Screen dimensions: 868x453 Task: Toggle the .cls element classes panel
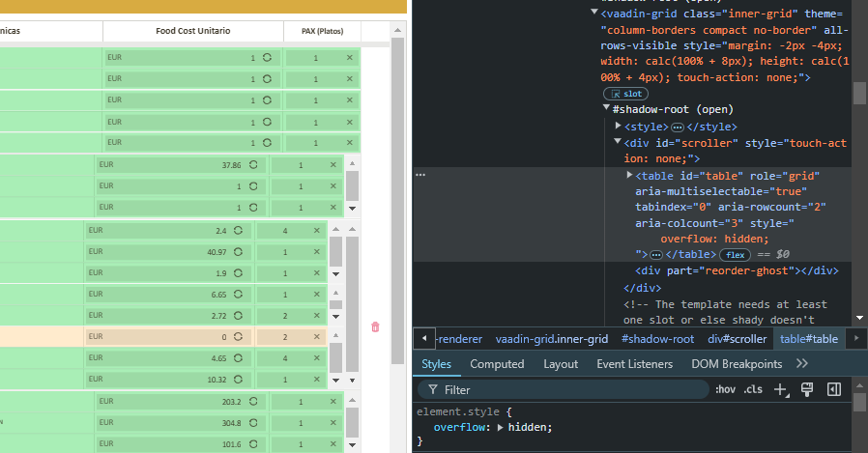pos(753,390)
